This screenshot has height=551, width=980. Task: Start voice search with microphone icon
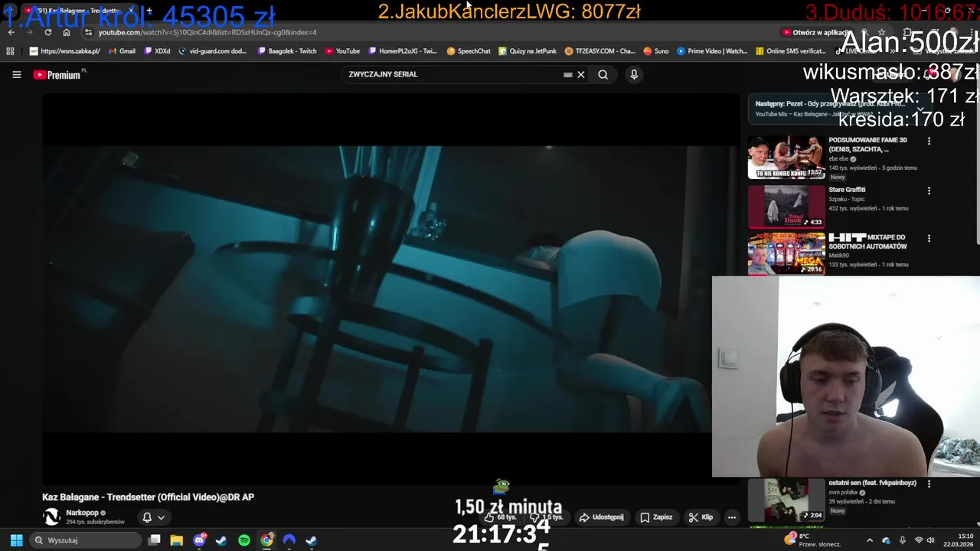click(634, 74)
